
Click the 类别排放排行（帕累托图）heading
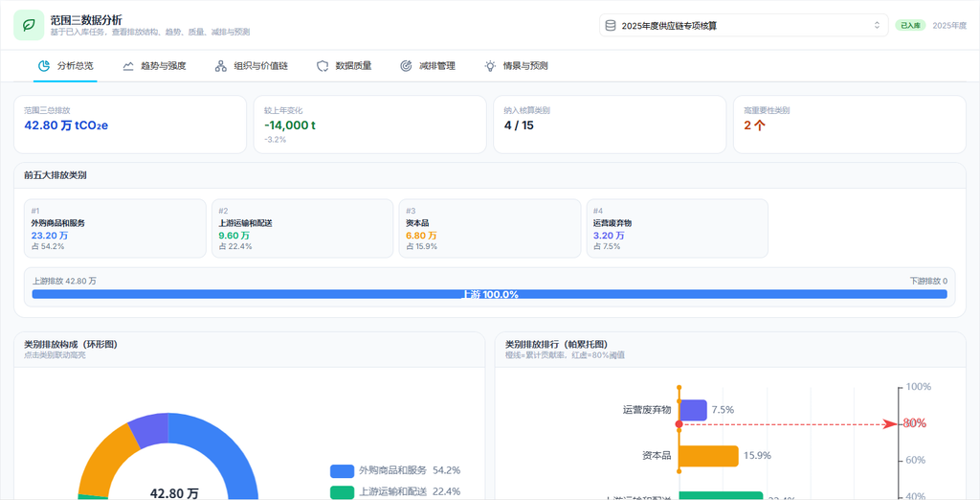556,345
